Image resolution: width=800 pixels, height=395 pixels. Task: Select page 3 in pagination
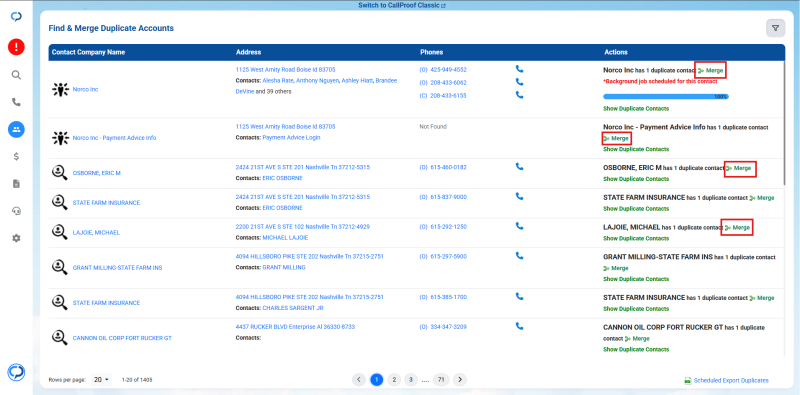pyautogui.click(x=411, y=380)
